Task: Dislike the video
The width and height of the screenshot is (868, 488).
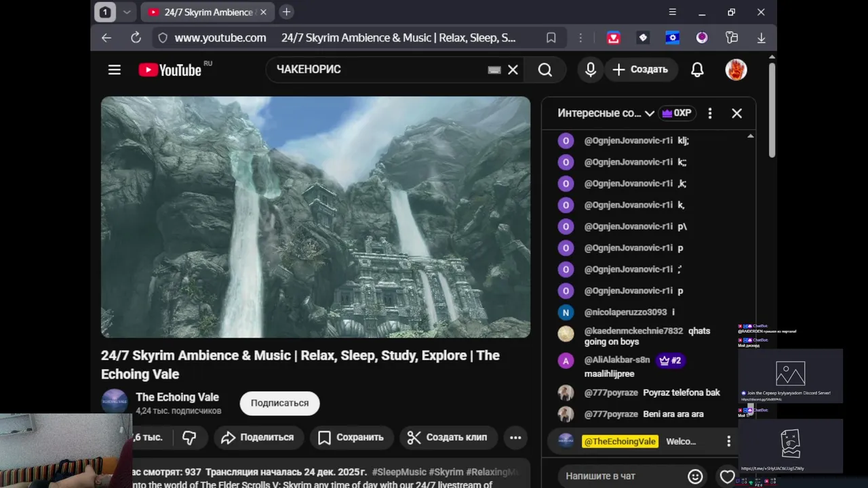Action: click(x=189, y=437)
